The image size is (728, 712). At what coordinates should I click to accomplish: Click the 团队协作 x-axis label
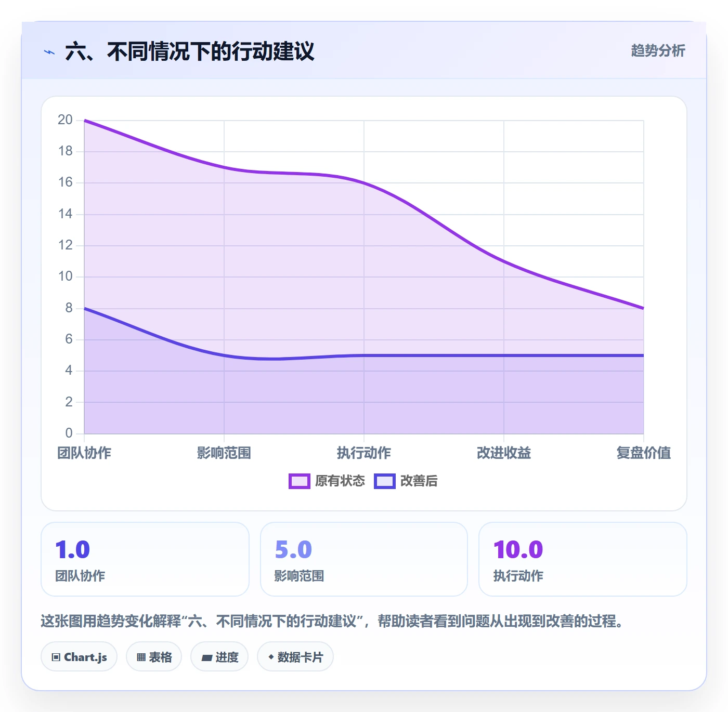[84, 453]
